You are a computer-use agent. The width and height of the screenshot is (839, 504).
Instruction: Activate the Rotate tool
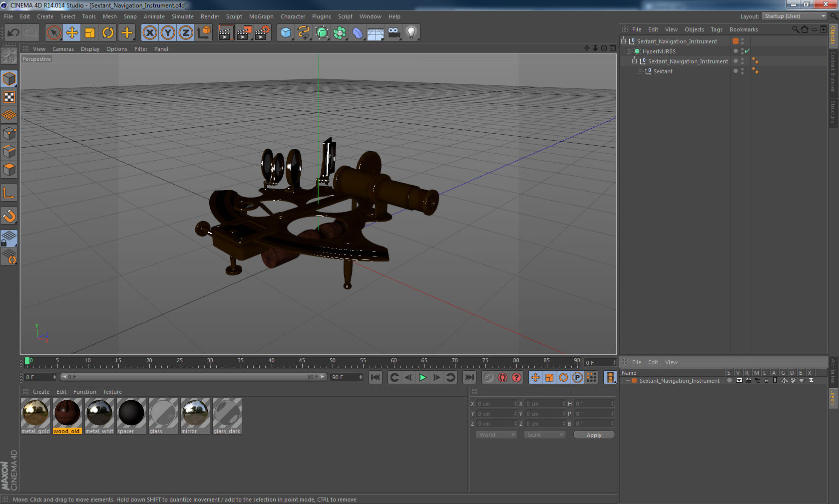click(x=108, y=33)
